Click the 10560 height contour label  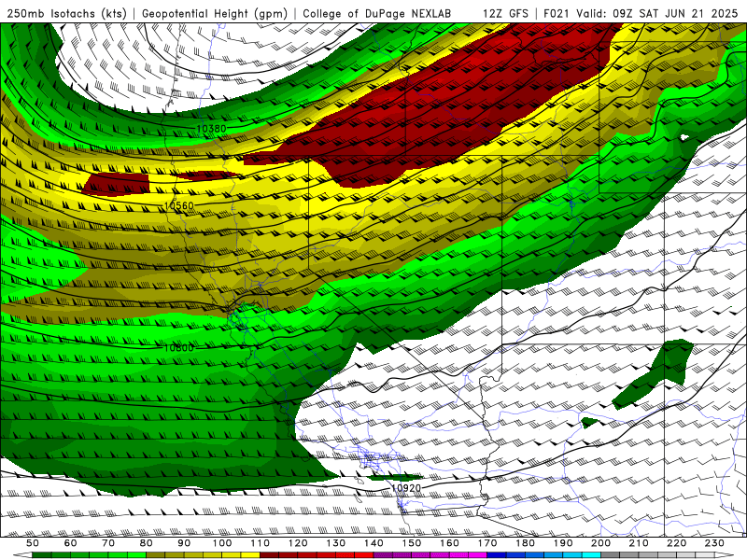click(179, 205)
